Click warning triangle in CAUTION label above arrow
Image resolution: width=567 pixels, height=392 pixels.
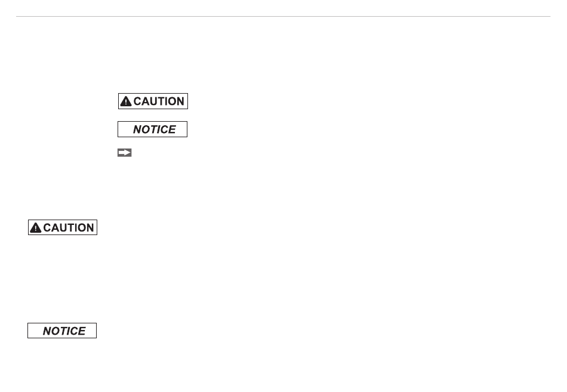pyautogui.click(x=125, y=101)
